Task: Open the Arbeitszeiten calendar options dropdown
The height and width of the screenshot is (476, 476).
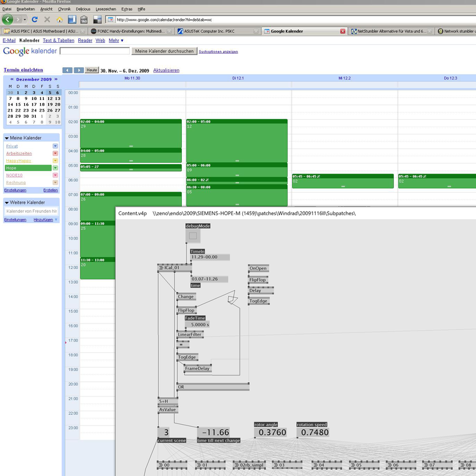Action: point(55,154)
